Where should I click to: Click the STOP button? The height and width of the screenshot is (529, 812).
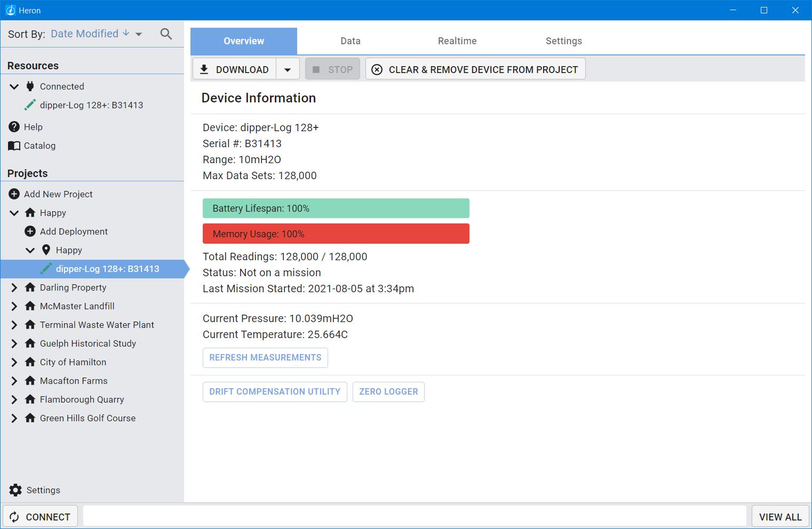332,69
